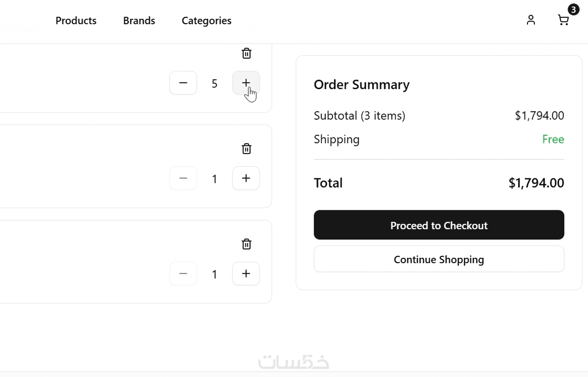
Task: Open the shopping cart icon
Action: pos(563,20)
